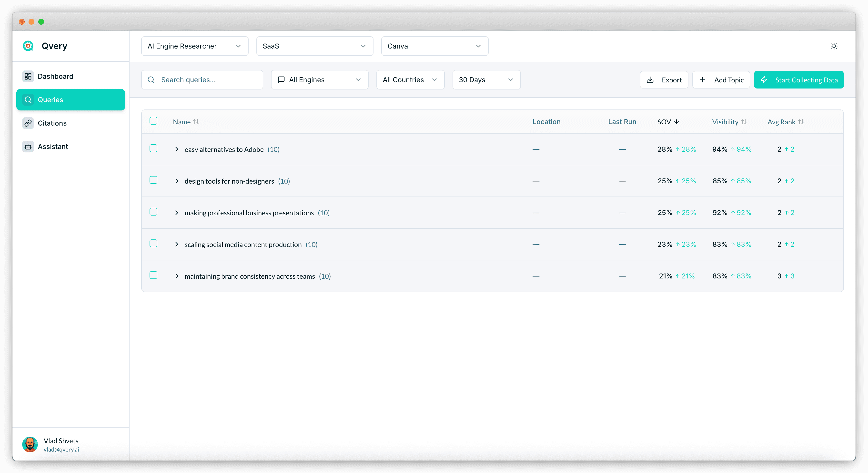Image resolution: width=868 pixels, height=473 pixels.
Task: Check the 'easy alternatives to Adobe' row checkbox
Action: 153,148
